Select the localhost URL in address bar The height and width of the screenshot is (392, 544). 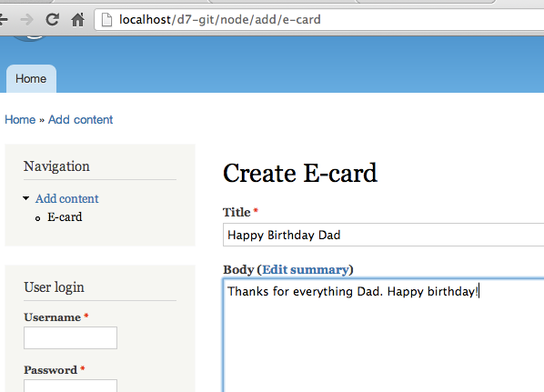(219, 20)
